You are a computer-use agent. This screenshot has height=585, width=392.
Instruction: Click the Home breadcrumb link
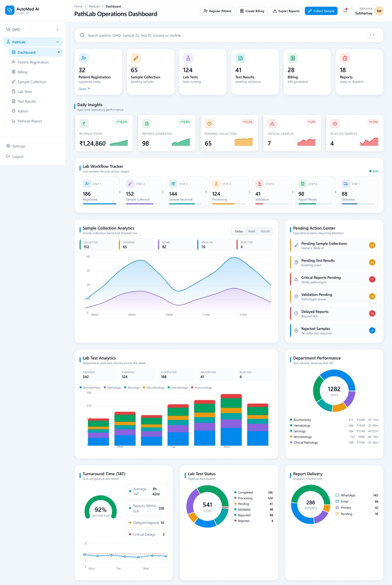click(x=78, y=6)
